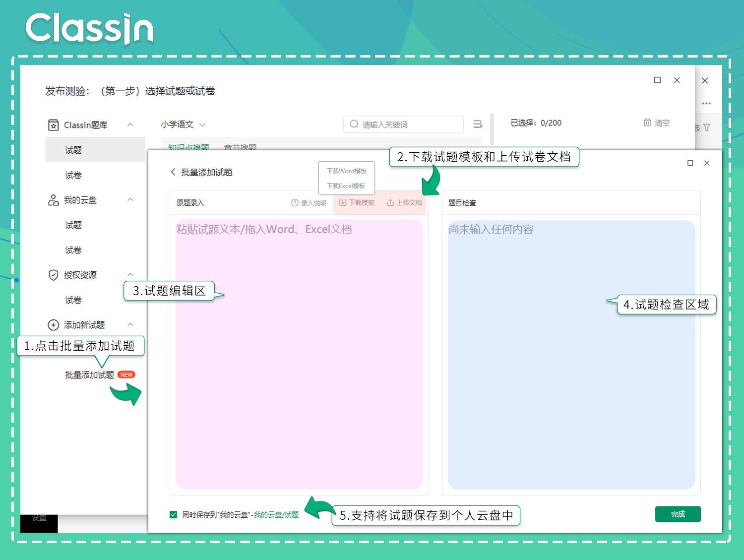Collapse the 我的云盘 section chevron
744x560 pixels.
click(x=130, y=199)
